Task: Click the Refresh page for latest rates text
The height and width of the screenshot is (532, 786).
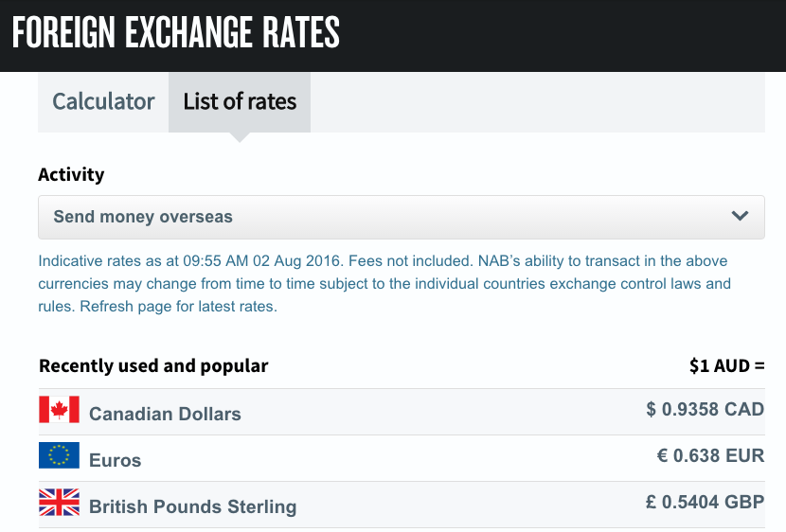Action: [x=178, y=306]
